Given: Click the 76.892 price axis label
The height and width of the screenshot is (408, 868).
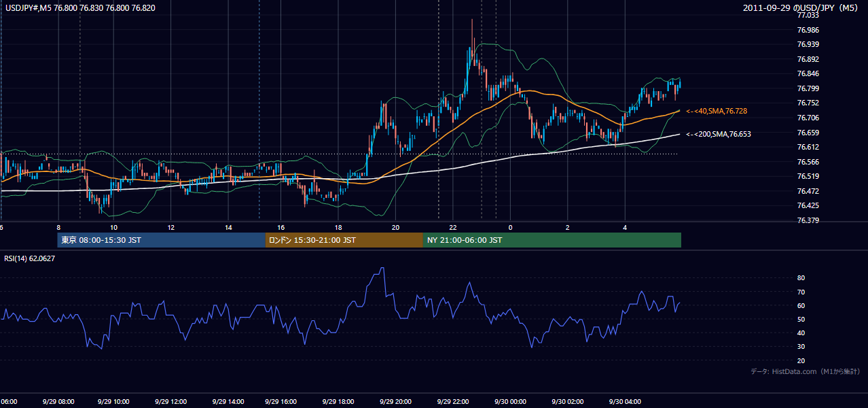Looking at the screenshot, I should [808, 59].
